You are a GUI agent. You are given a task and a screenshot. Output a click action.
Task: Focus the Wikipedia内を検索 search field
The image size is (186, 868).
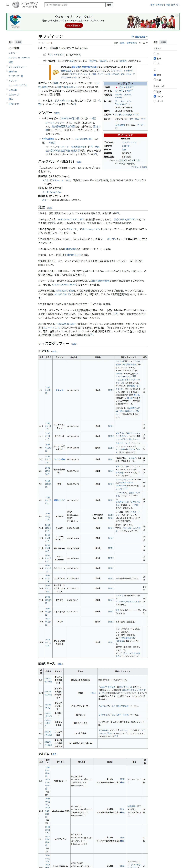pos(75,5)
